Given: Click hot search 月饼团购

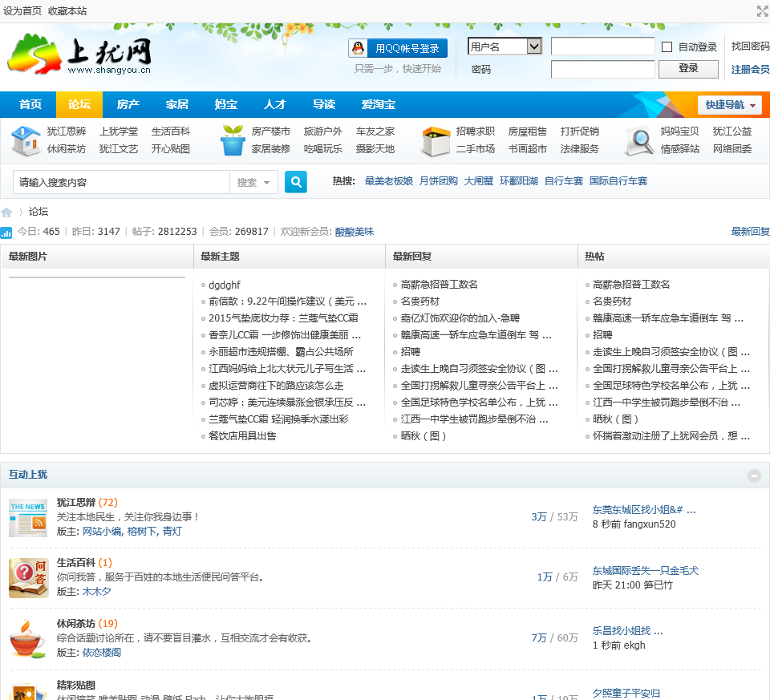Looking at the screenshot, I should (x=438, y=181).
